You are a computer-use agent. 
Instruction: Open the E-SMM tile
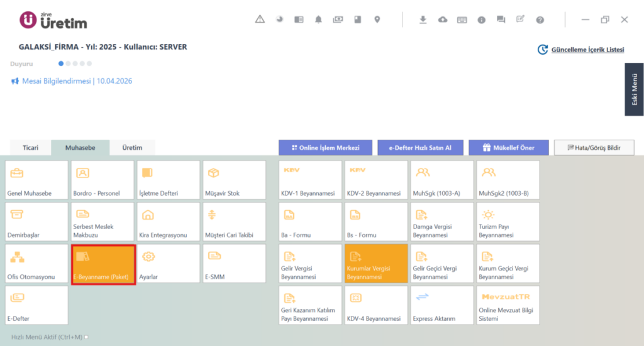click(235, 264)
